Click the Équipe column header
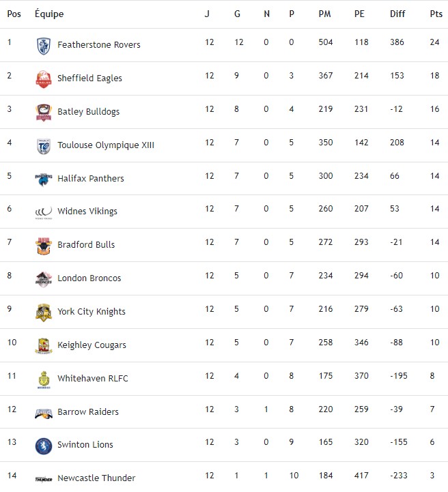Image resolution: width=448 pixels, height=492 pixels. [x=49, y=14]
